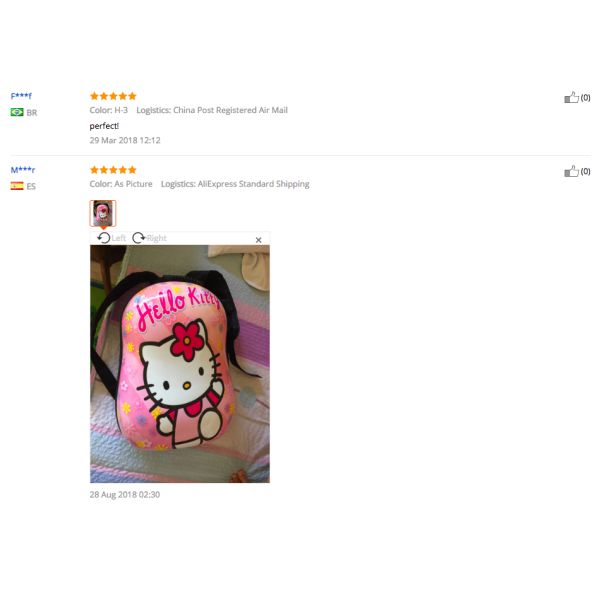The width and height of the screenshot is (600, 600).
Task: Click the helpful count on M***r's review
Action: (585, 172)
